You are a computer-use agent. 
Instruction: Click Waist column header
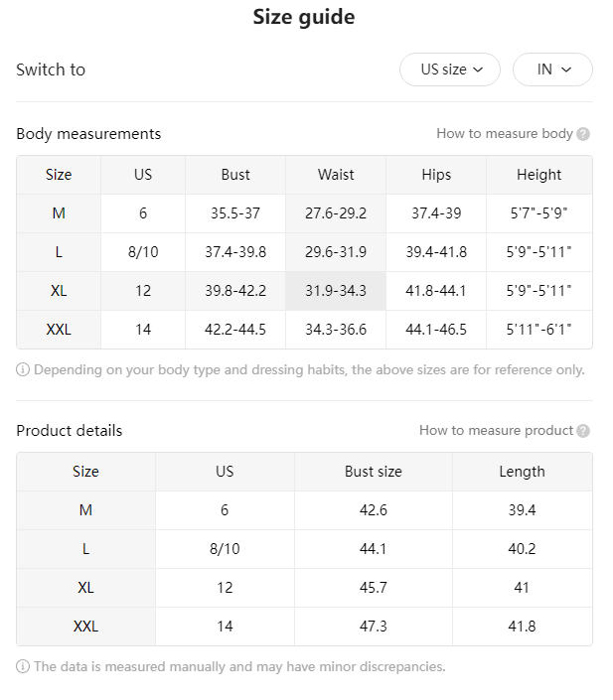336,175
